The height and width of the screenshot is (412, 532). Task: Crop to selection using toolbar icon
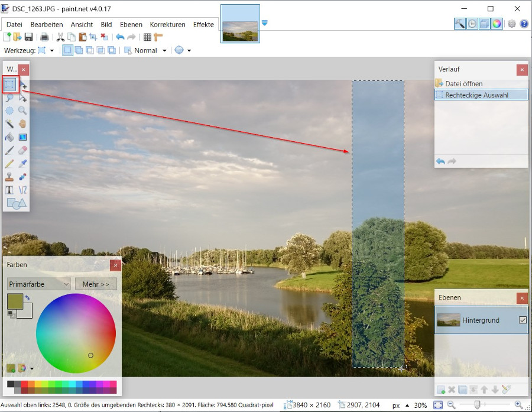pyautogui.click(x=93, y=37)
